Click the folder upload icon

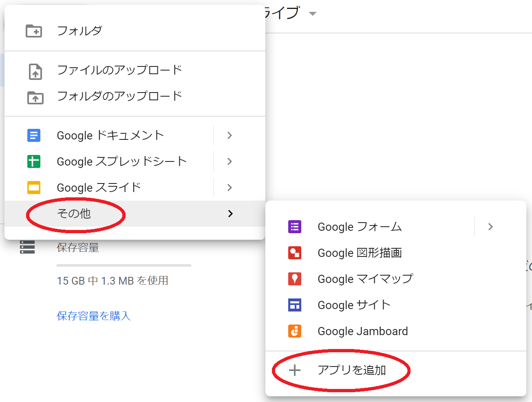pos(35,98)
